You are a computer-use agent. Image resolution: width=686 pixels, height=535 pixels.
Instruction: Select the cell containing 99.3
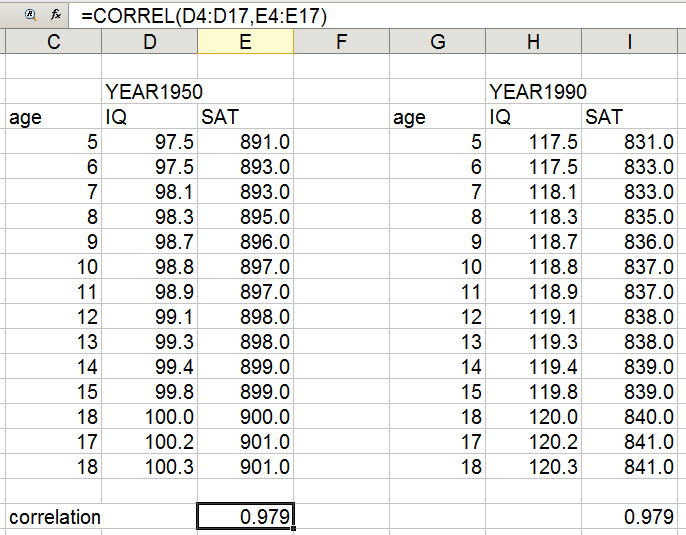150,341
